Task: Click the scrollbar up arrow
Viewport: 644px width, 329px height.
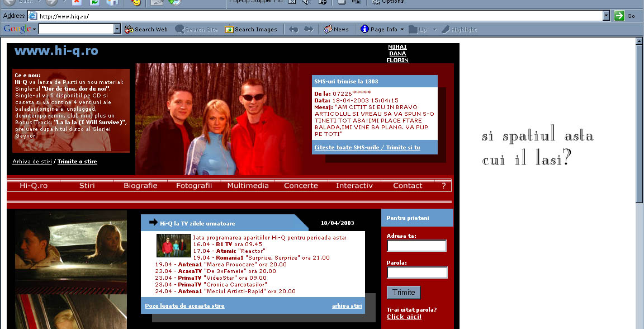Action: [x=639, y=41]
